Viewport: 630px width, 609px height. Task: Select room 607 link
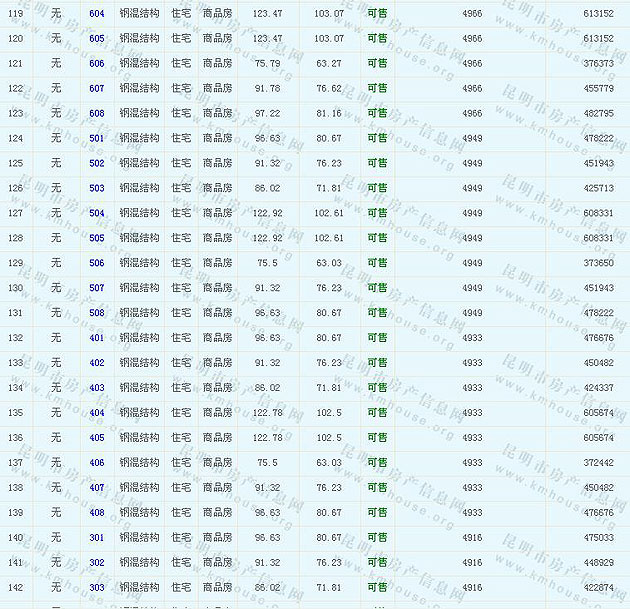coord(96,88)
